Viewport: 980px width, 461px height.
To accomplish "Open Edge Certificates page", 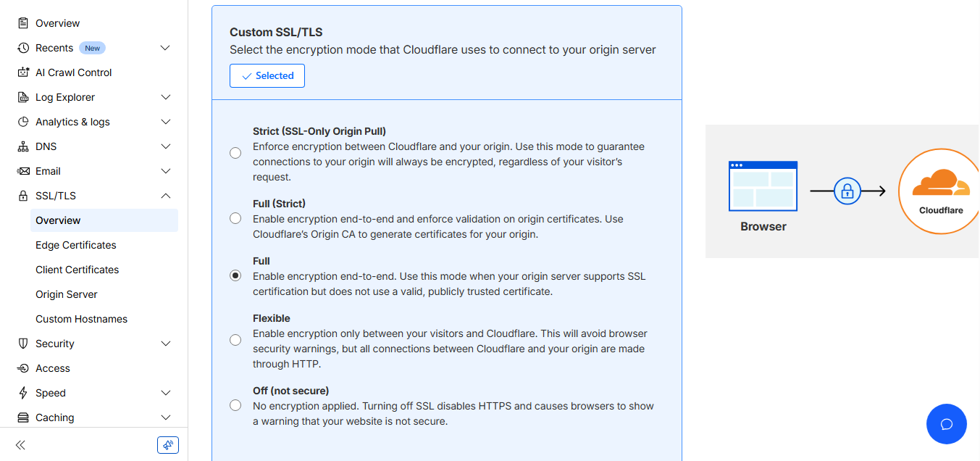I will 76,245.
